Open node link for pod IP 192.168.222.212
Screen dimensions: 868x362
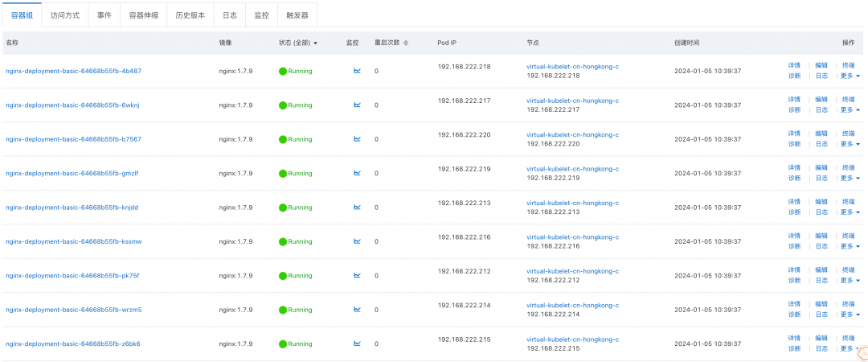572,271
